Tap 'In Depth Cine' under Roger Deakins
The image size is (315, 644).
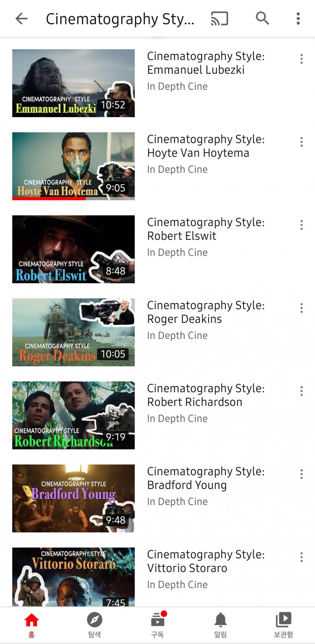point(177,335)
